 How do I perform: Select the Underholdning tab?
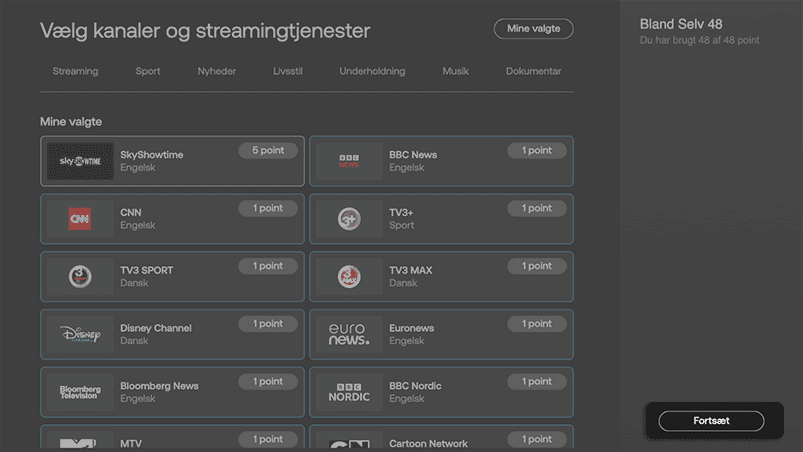372,71
